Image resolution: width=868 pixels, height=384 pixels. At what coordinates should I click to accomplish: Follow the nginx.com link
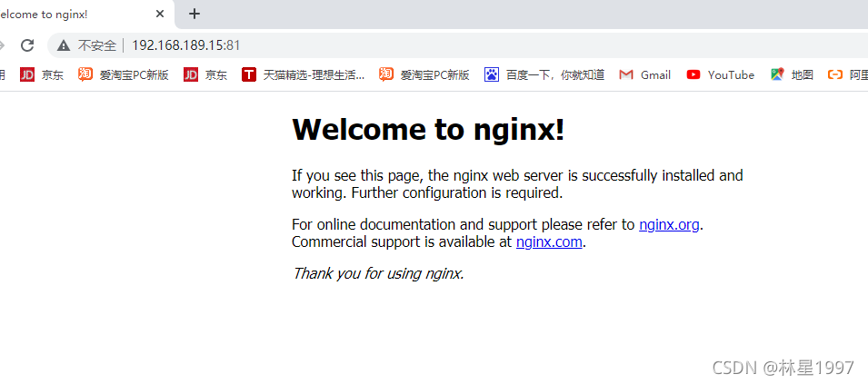[x=549, y=242]
